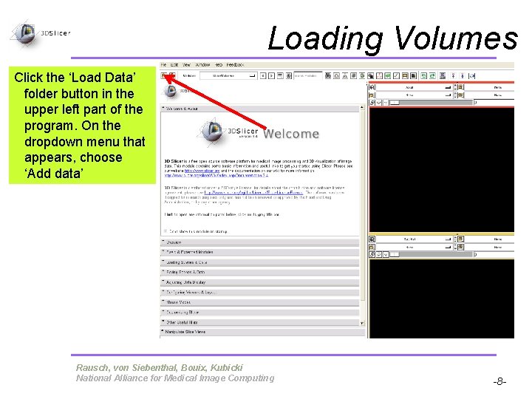Click icon under the Sagittal row's left icon
Screen dimensions: 532x399
(372, 247)
